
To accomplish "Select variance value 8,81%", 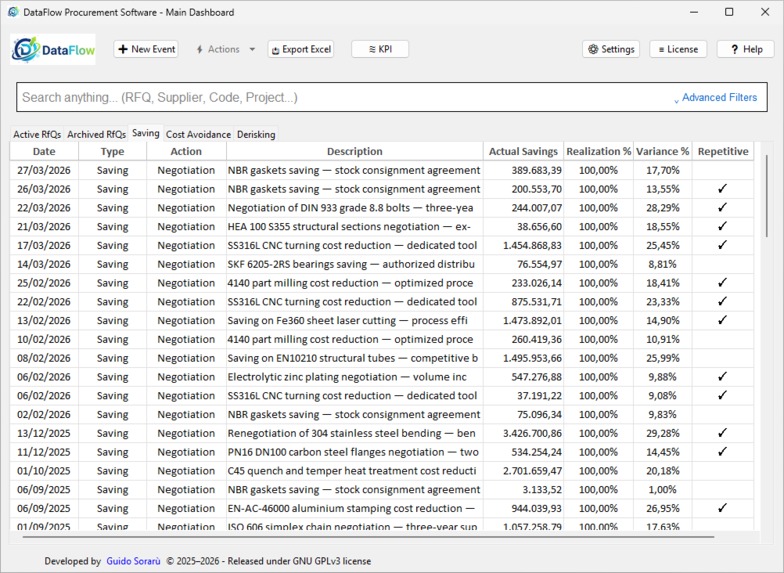I will [662, 264].
